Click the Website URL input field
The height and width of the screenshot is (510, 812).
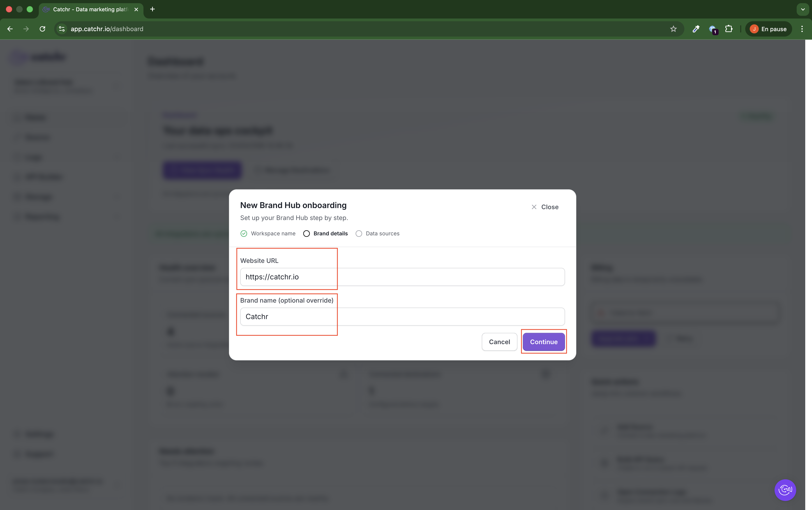click(x=402, y=277)
